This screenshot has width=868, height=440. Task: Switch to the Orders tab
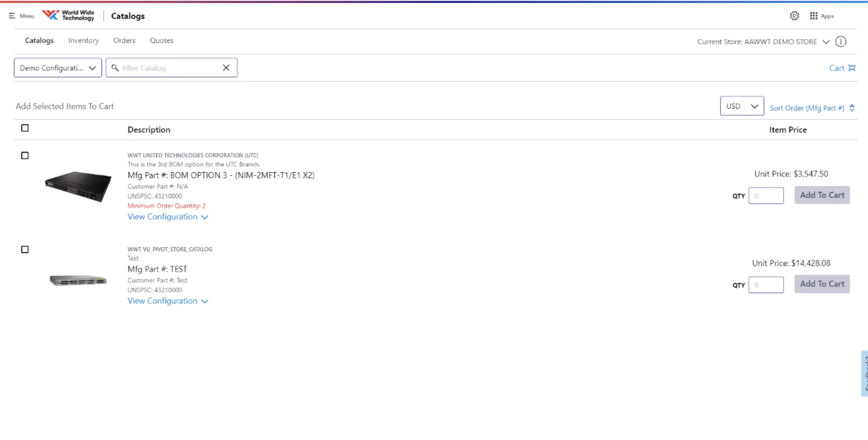124,40
